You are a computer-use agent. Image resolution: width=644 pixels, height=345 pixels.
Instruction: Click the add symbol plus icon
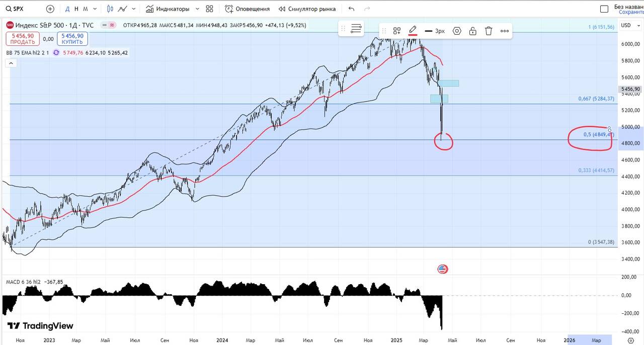click(x=50, y=9)
